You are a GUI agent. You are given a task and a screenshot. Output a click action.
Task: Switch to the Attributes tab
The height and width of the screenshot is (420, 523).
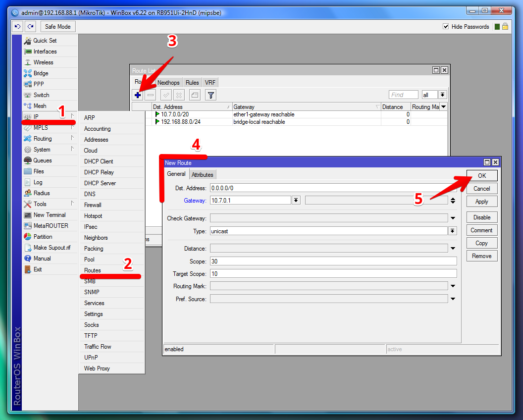pyautogui.click(x=203, y=174)
